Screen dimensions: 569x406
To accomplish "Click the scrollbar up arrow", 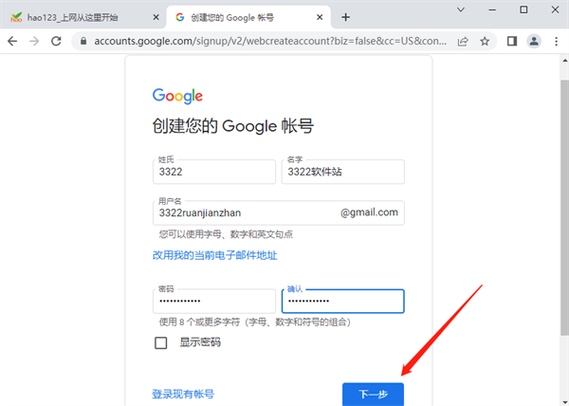I will [x=565, y=60].
